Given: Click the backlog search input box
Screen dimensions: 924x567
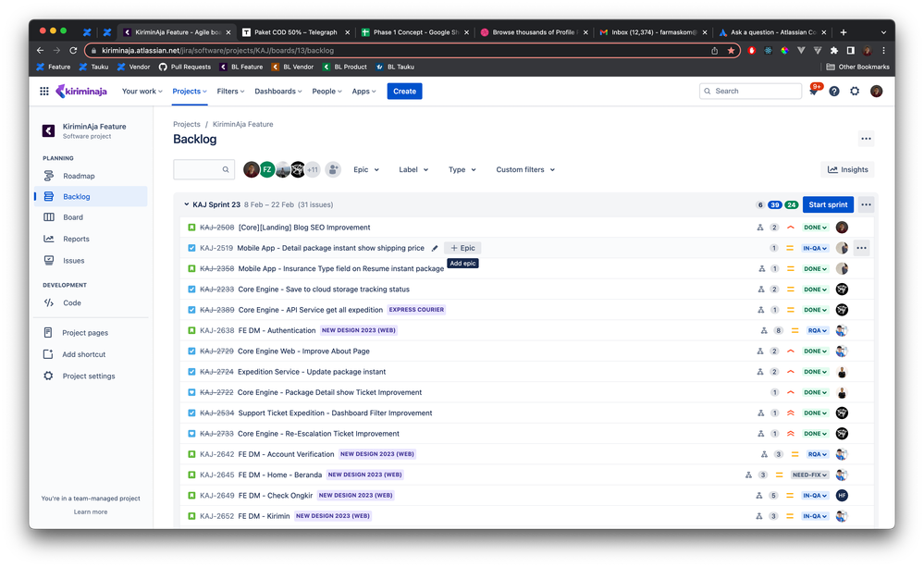Looking at the screenshot, I should [x=203, y=170].
